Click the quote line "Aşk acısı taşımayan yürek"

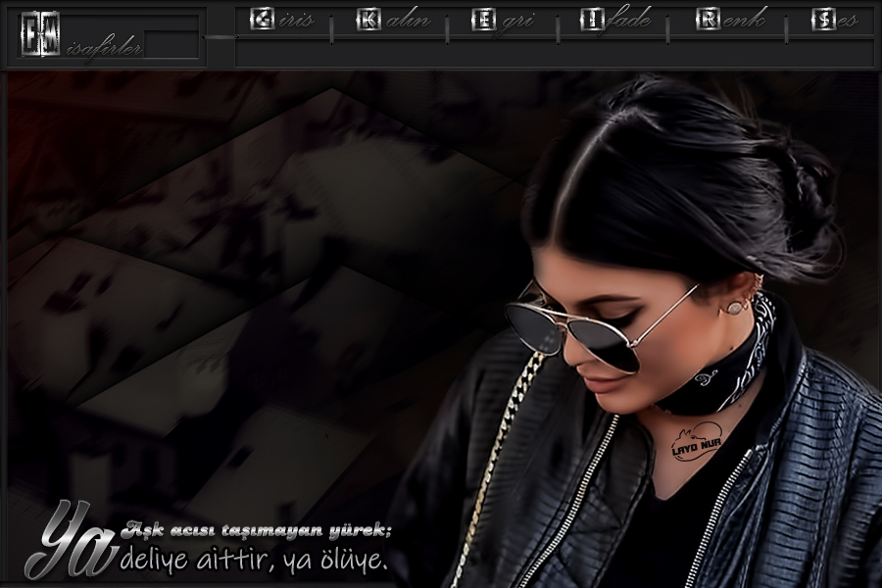[x=257, y=530]
